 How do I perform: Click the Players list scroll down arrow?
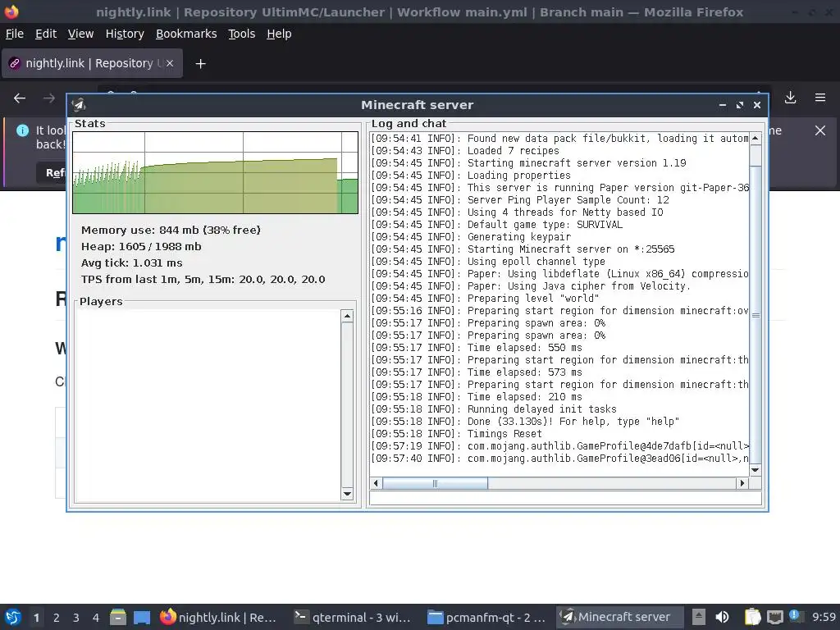tap(347, 494)
